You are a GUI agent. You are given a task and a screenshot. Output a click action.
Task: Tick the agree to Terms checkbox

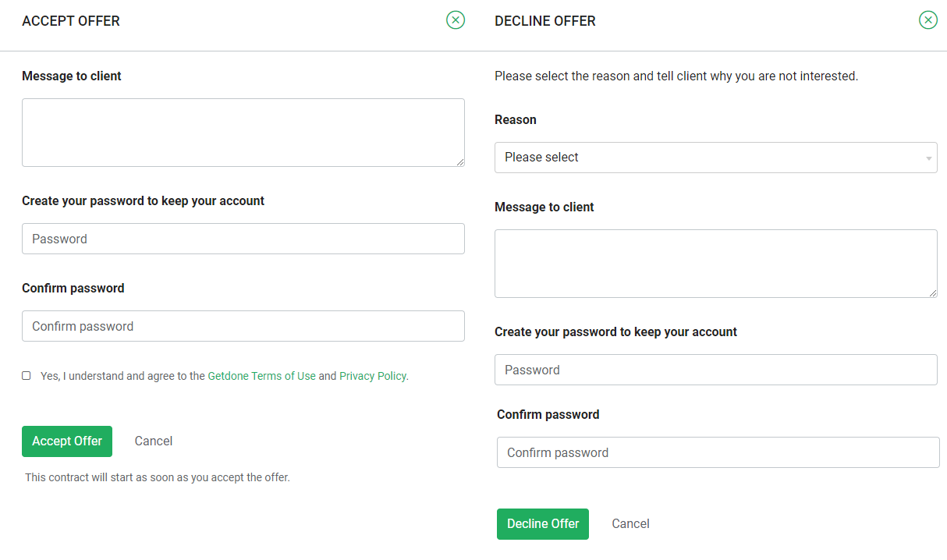click(27, 376)
